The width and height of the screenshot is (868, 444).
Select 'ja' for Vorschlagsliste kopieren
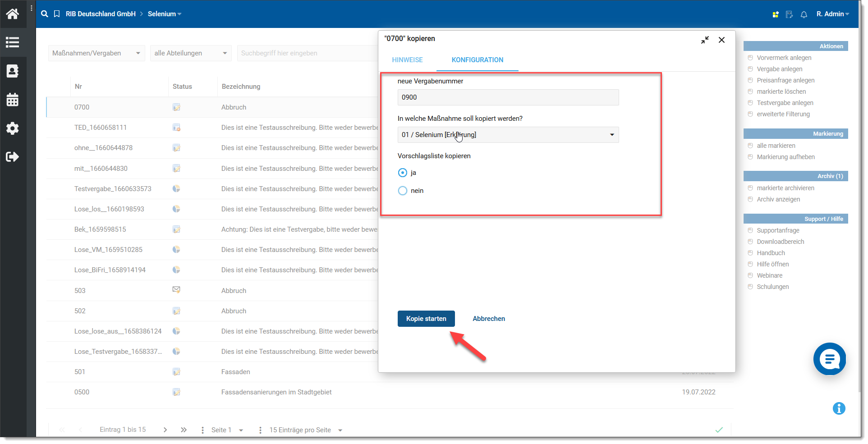pyautogui.click(x=403, y=173)
